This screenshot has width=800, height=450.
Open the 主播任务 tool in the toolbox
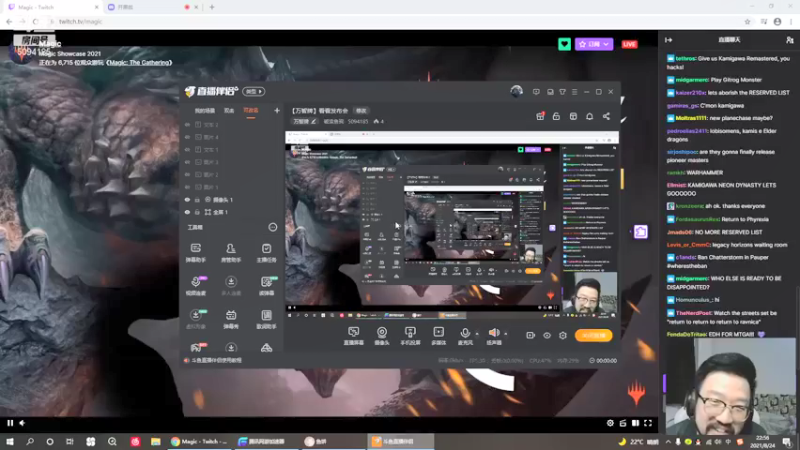coord(266,253)
